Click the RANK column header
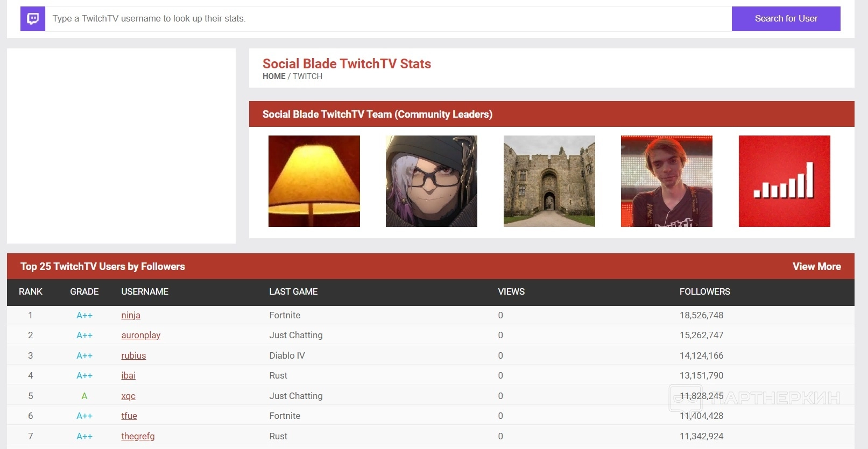This screenshot has height=449, width=868. [x=31, y=291]
